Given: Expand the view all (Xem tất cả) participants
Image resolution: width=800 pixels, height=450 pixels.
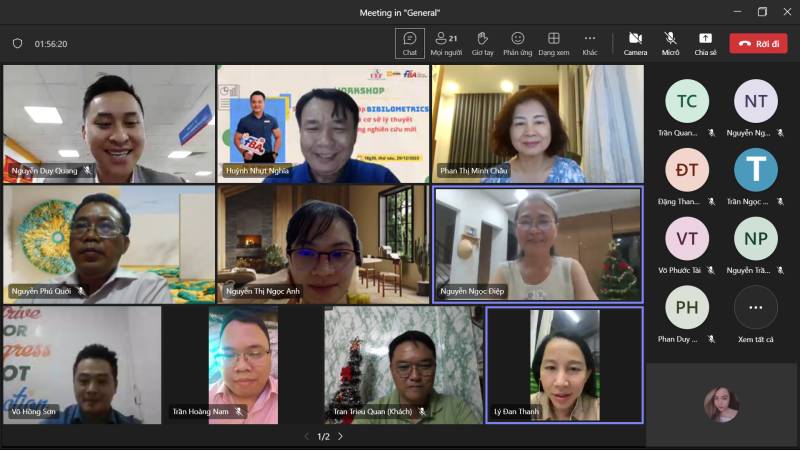Looking at the screenshot, I should click(x=755, y=308).
